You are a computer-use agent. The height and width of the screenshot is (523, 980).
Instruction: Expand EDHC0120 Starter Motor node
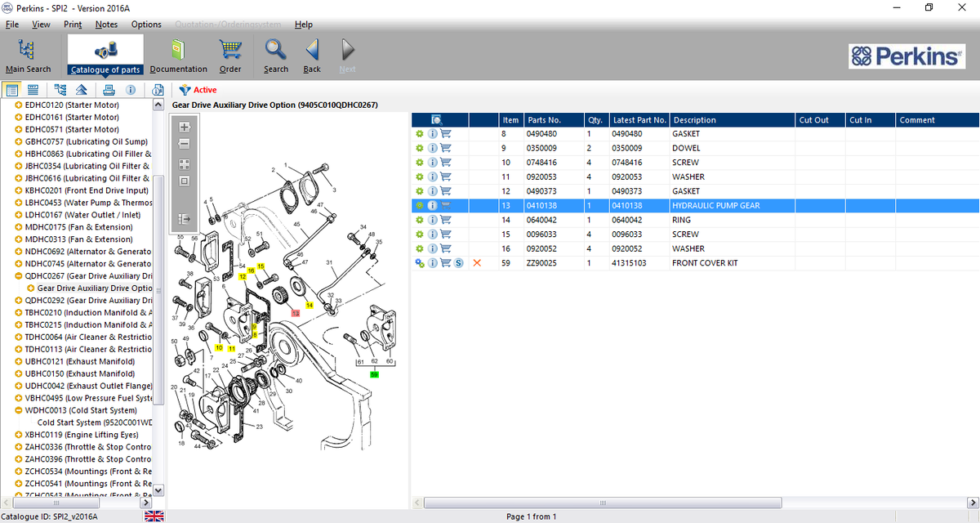pyautogui.click(x=19, y=105)
